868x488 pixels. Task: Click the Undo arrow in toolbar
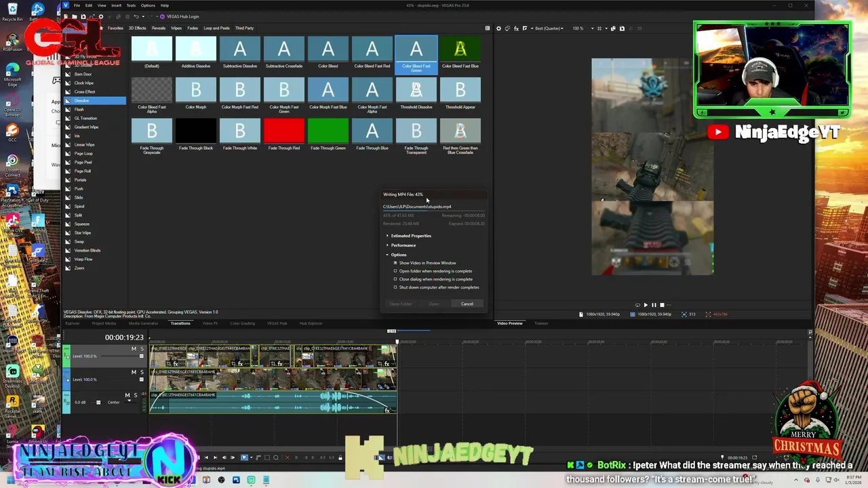136,16
